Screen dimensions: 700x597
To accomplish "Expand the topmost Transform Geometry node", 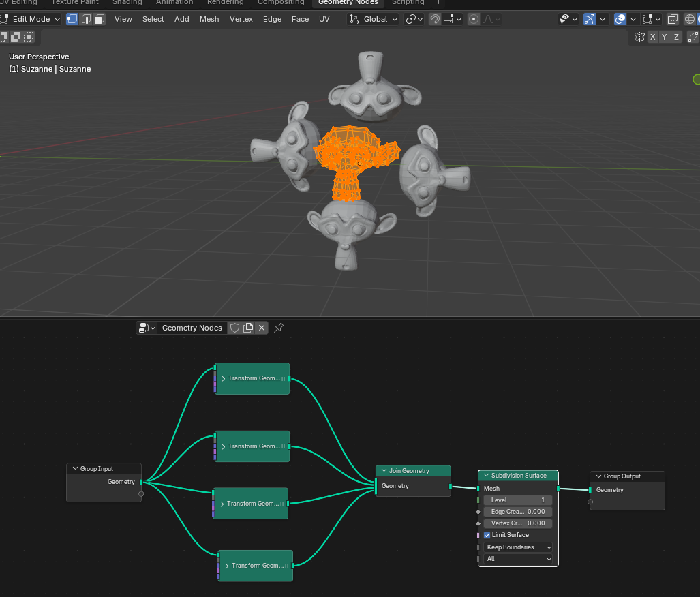I will 223,379.
